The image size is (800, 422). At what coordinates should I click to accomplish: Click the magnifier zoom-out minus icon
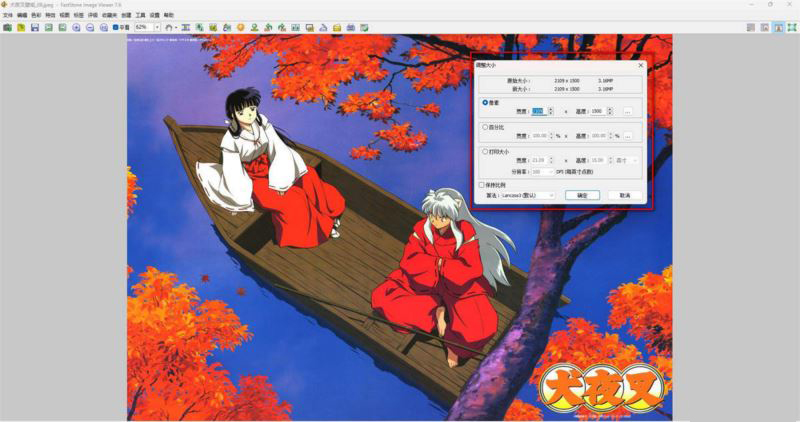[90, 28]
